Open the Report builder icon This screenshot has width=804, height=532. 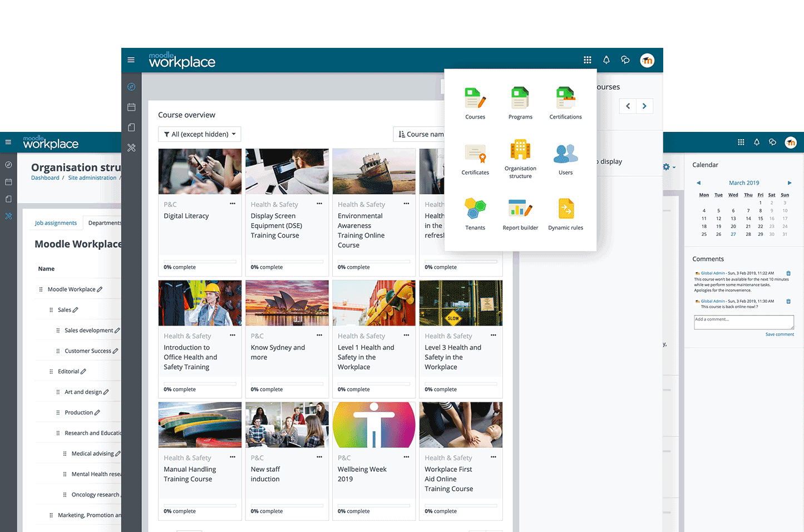coord(520,209)
